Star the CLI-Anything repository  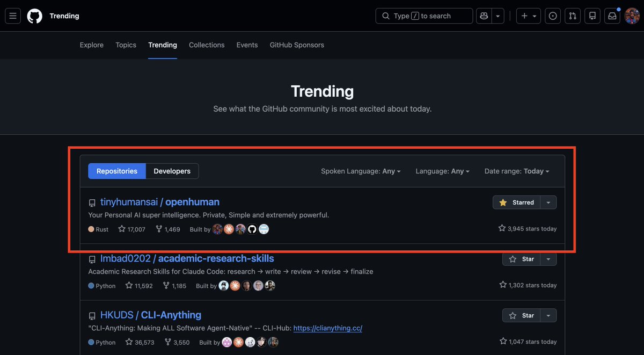coord(521,315)
